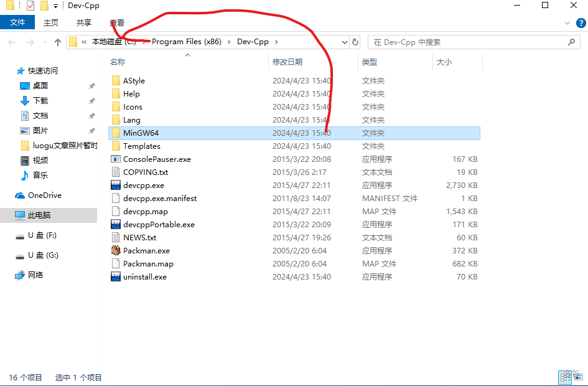
Task: Click the uninstall.exe icon
Action: (x=116, y=277)
